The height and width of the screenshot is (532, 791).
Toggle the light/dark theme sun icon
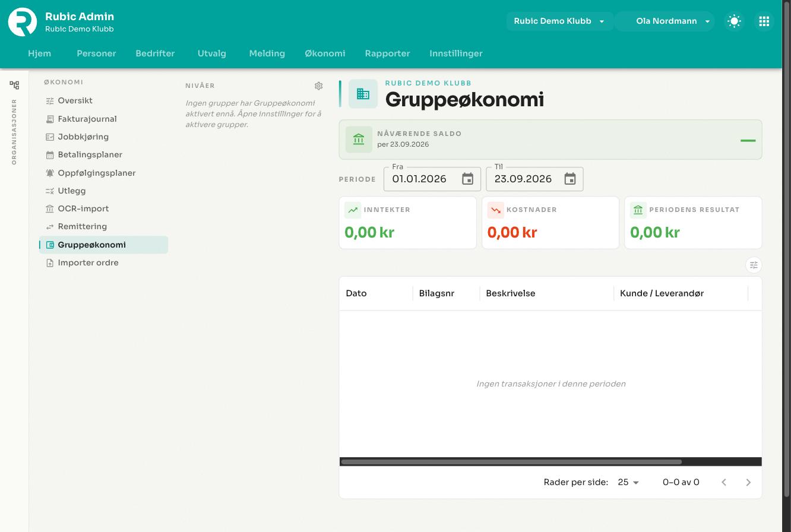[735, 21]
